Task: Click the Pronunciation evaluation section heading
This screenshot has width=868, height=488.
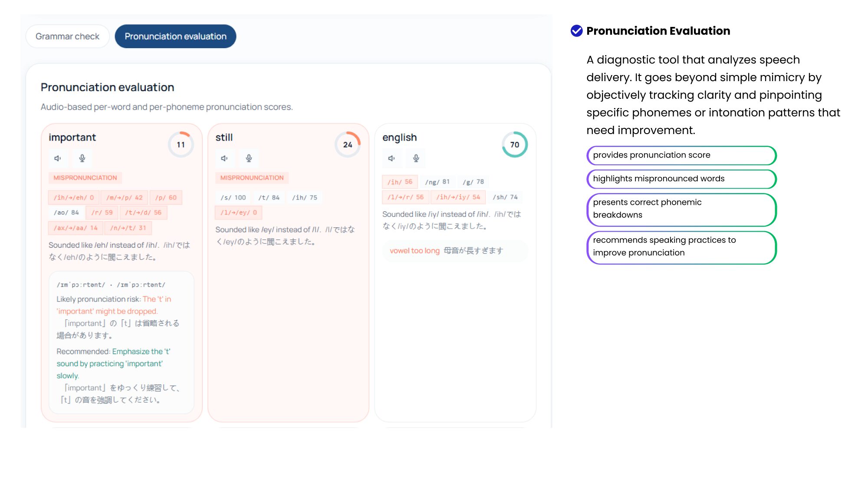Action: (x=107, y=87)
